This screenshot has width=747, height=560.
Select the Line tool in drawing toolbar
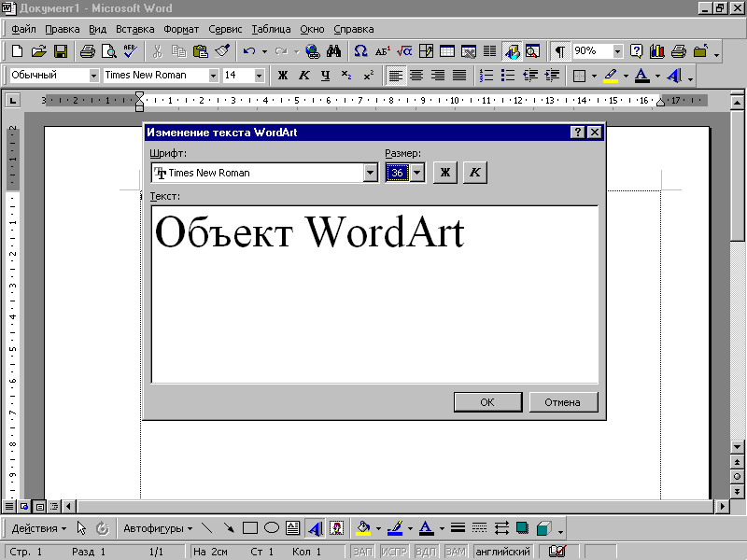pyautogui.click(x=206, y=528)
